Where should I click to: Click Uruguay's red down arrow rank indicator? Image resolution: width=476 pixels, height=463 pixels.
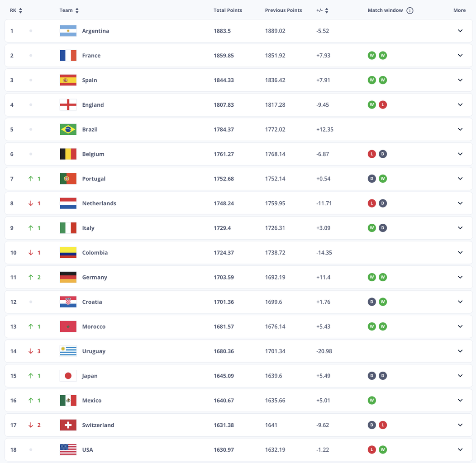31,351
